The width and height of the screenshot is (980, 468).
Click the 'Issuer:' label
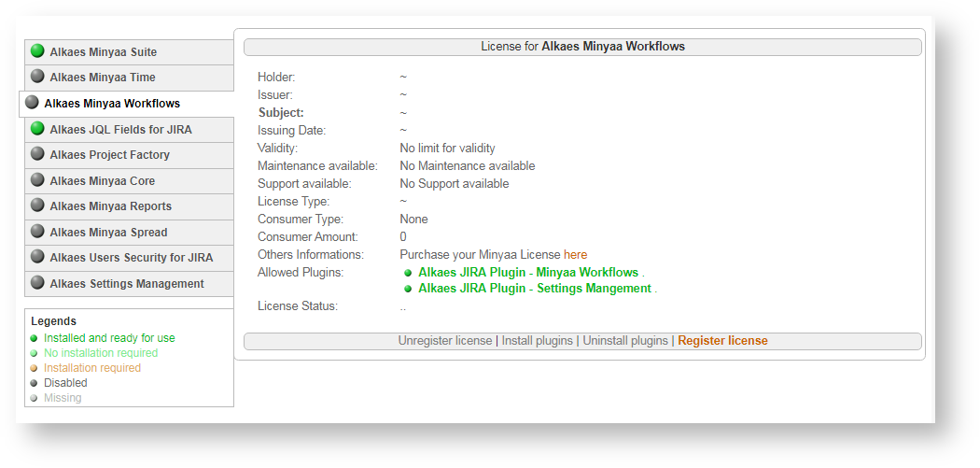click(x=275, y=94)
